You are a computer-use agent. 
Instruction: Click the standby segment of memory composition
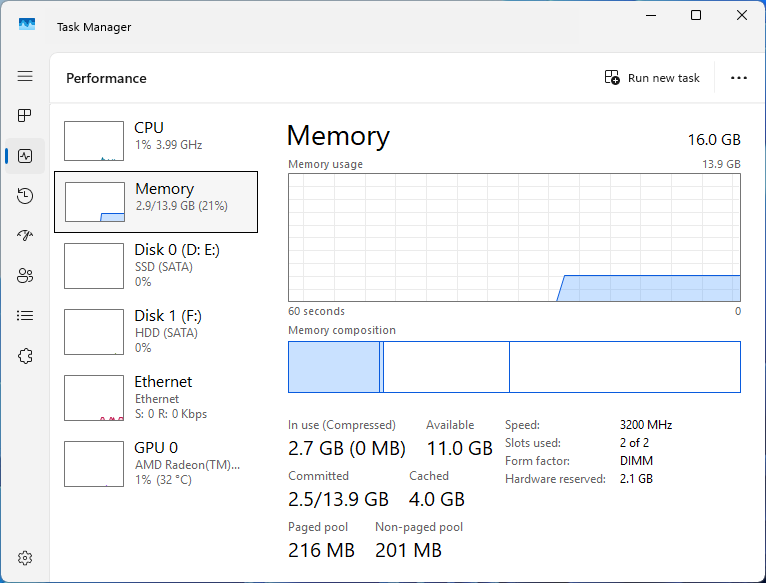pyautogui.click(x=447, y=367)
